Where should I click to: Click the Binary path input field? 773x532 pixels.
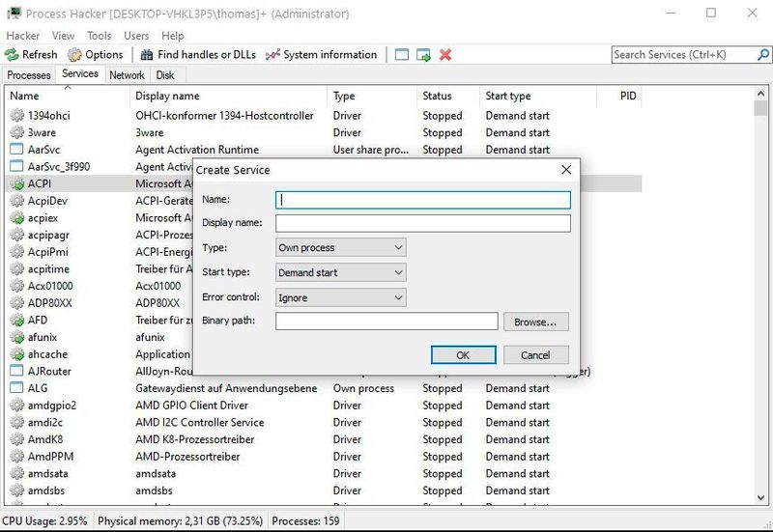tap(386, 322)
